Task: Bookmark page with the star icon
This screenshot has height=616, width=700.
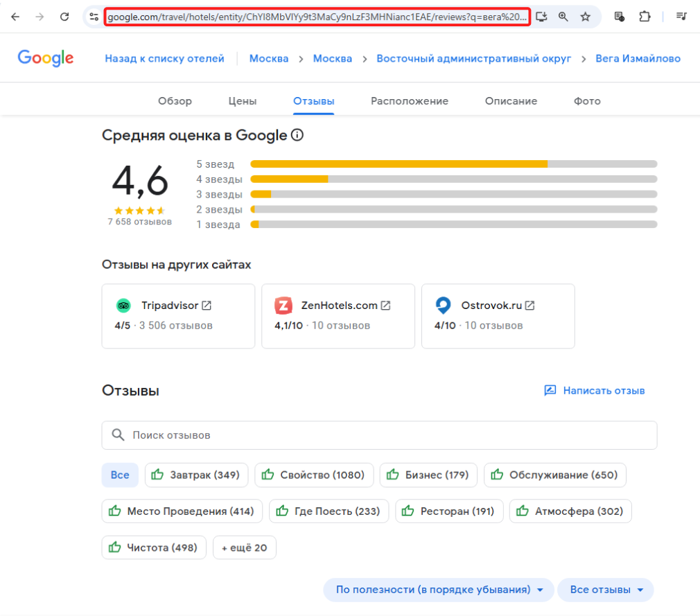Action: (585, 17)
